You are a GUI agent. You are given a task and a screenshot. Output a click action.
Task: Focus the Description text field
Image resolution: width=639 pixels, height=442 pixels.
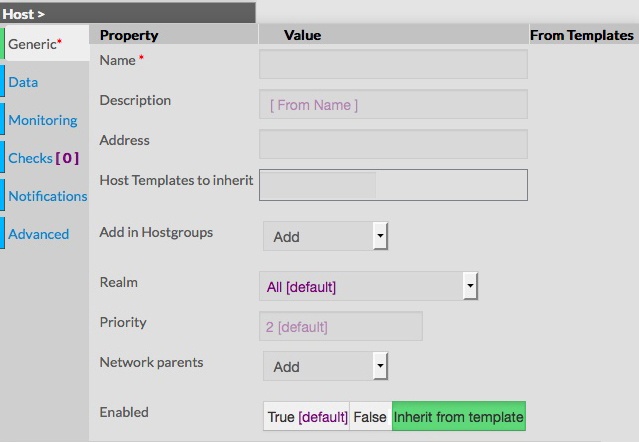pos(393,104)
